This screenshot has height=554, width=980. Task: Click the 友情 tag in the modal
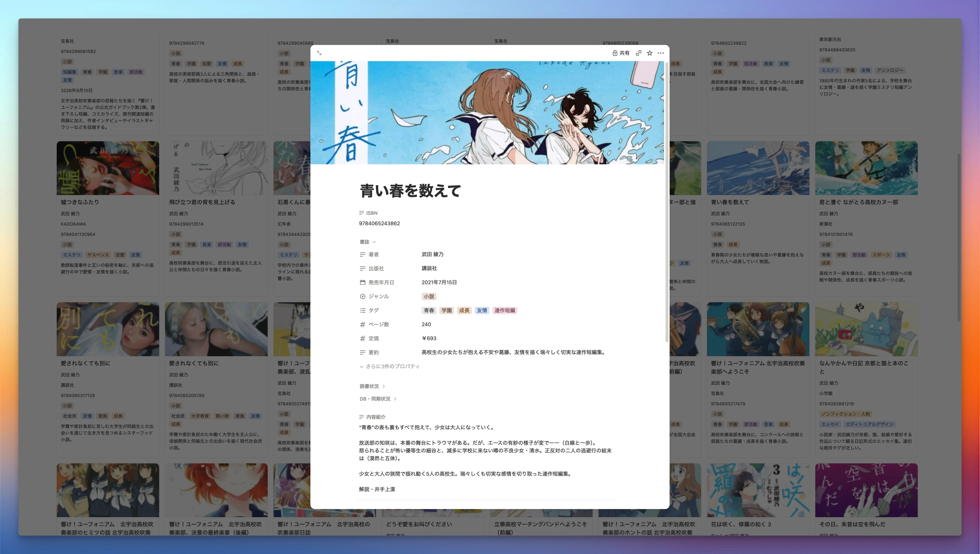(482, 311)
